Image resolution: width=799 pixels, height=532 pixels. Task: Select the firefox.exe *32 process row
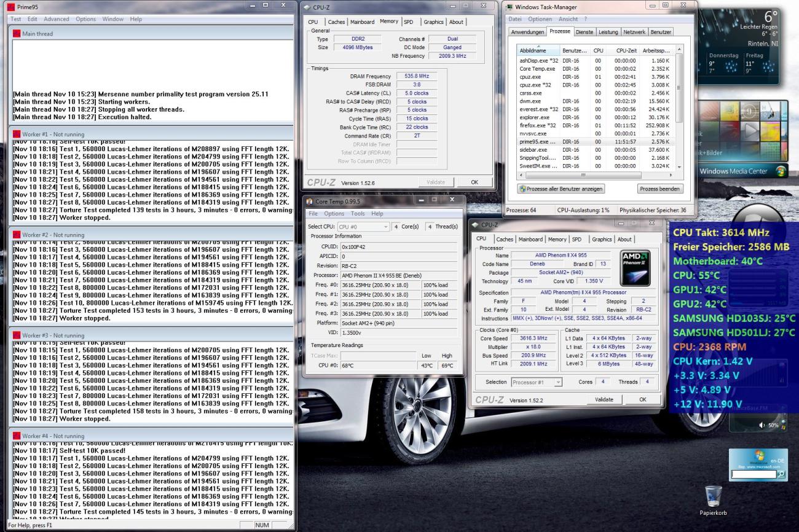click(x=596, y=125)
